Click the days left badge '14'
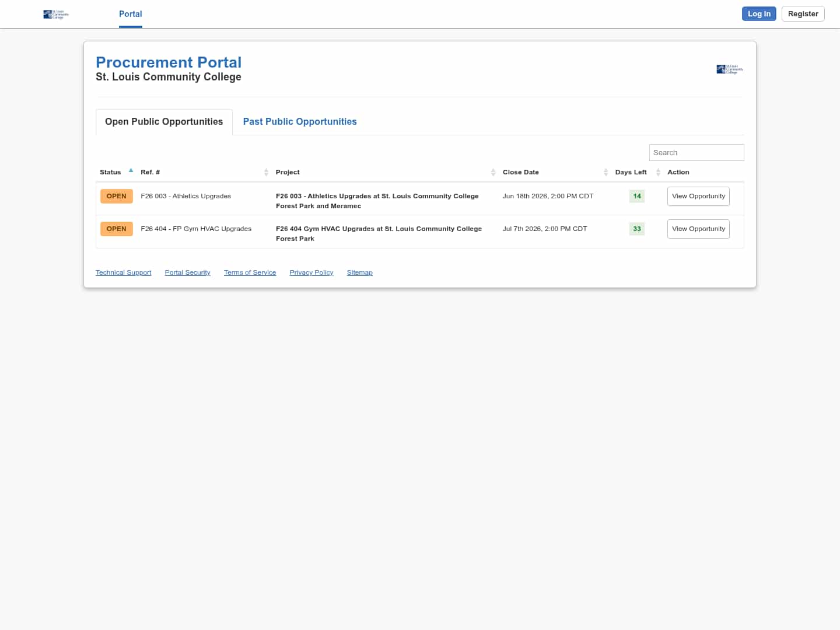 [637, 197]
